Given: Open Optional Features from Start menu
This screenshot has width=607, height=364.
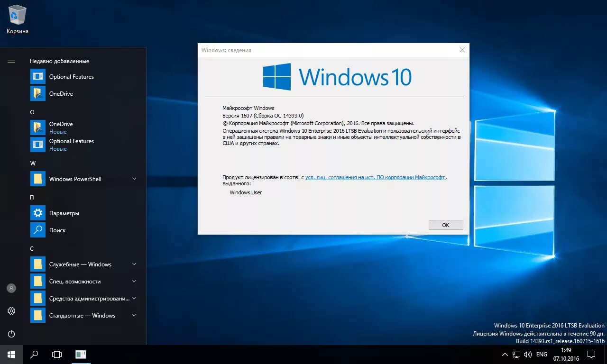Looking at the screenshot, I should pos(71,76).
